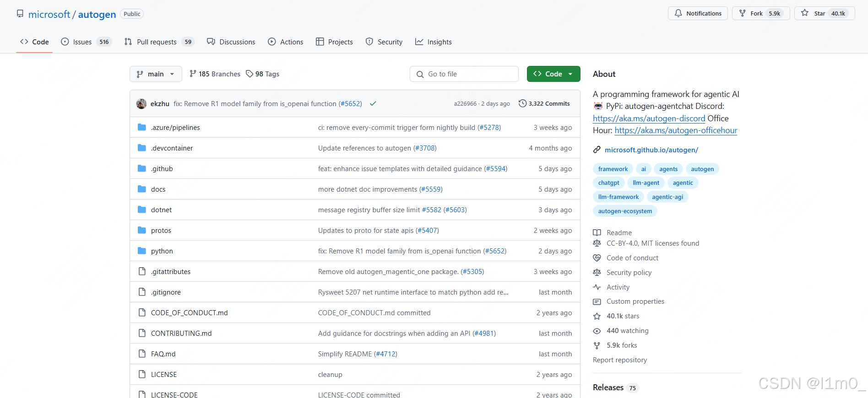The width and height of the screenshot is (868, 398).
Task: Open the CC-BY-4.0, MIT licenses found link
Action: [653, 243]
